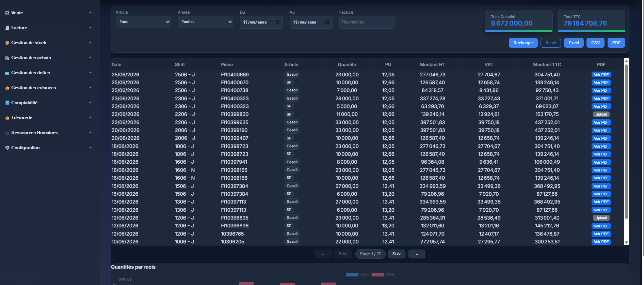
Task: Click the Trésorerie money bag icon
Action: coord(7,118)
